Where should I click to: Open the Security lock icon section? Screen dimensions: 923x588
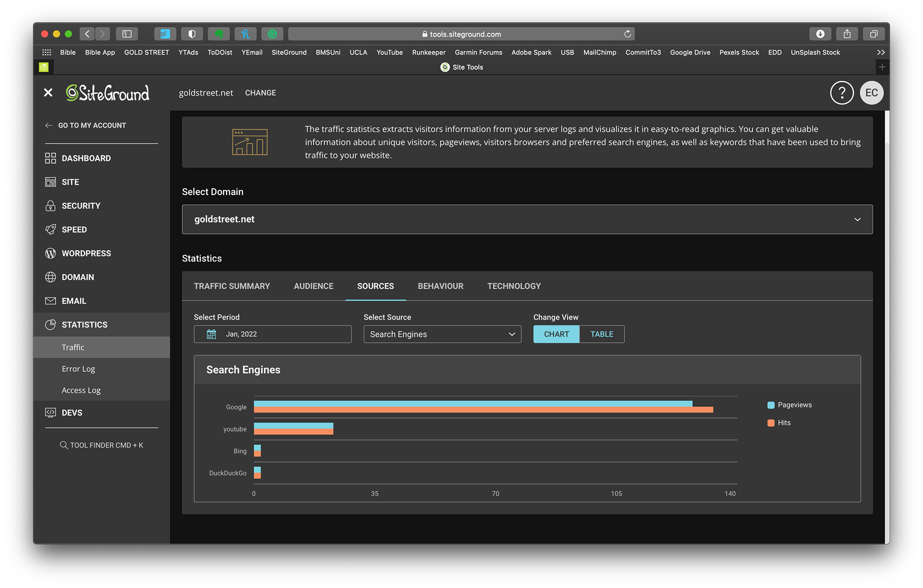[x=50, y=206]
